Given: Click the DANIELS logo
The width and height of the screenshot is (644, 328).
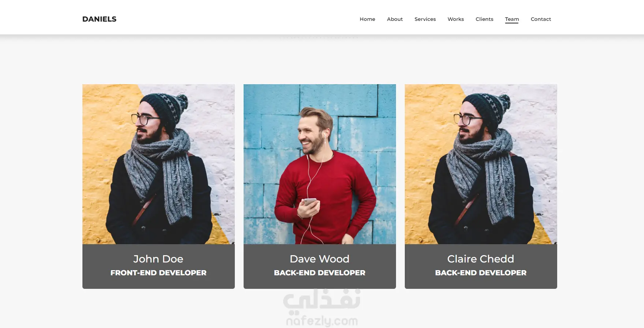Looking at the screenshot, I should [99, 19].
